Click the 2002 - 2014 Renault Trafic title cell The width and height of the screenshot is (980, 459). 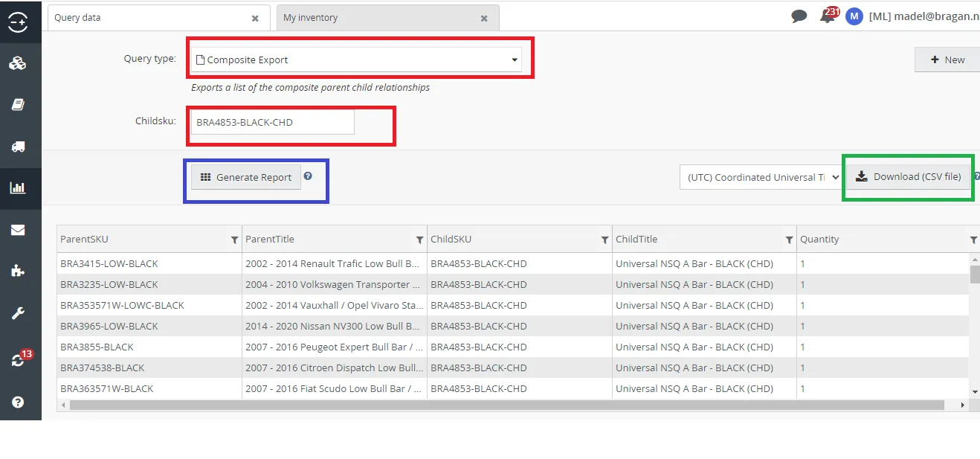tap(335, 263)
